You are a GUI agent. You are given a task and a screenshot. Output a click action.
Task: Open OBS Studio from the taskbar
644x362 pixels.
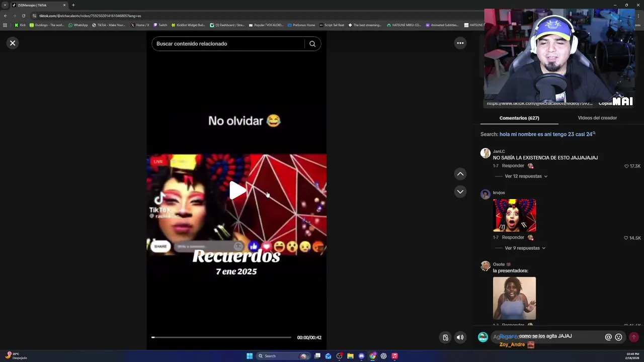tap(340, 356)
